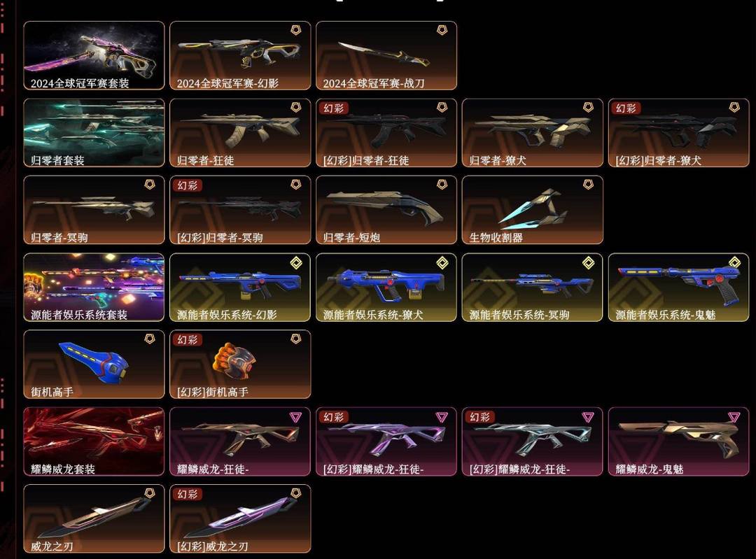Click the 幻彩 tag on [幻彩]街机高手
This screenshot has height=559, width=756.
coord(187,340)
